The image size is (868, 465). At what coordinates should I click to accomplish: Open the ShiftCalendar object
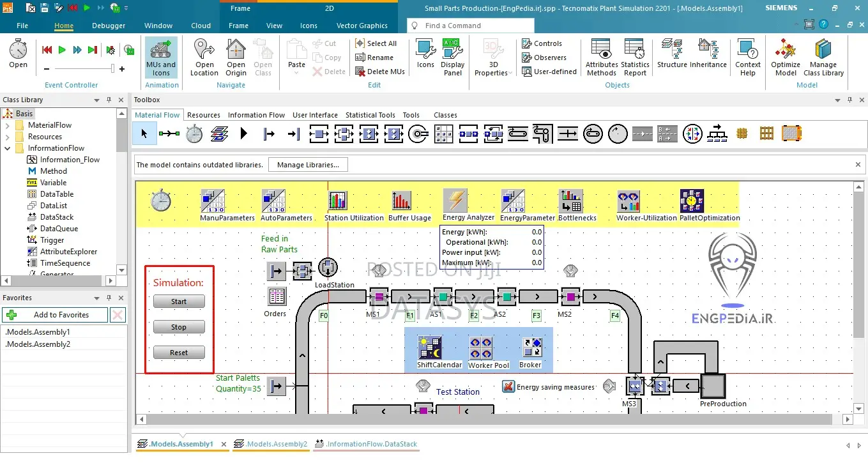click(430, 348)
